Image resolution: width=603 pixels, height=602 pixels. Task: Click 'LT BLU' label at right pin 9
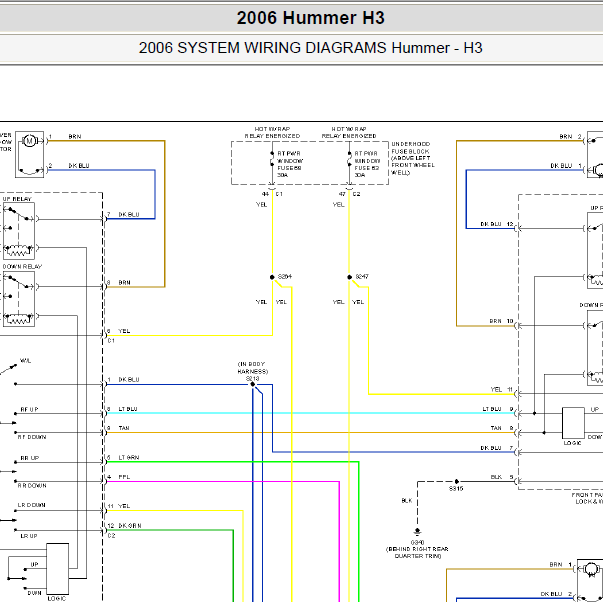pos(492,409)
